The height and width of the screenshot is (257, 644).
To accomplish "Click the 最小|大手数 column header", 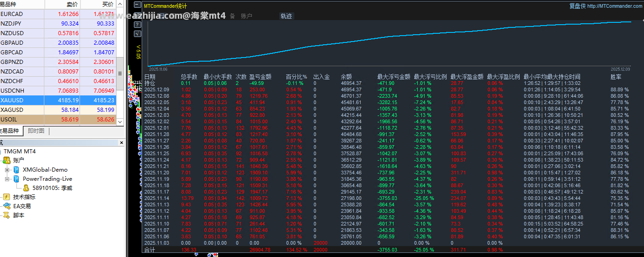I will click(218, 77).
